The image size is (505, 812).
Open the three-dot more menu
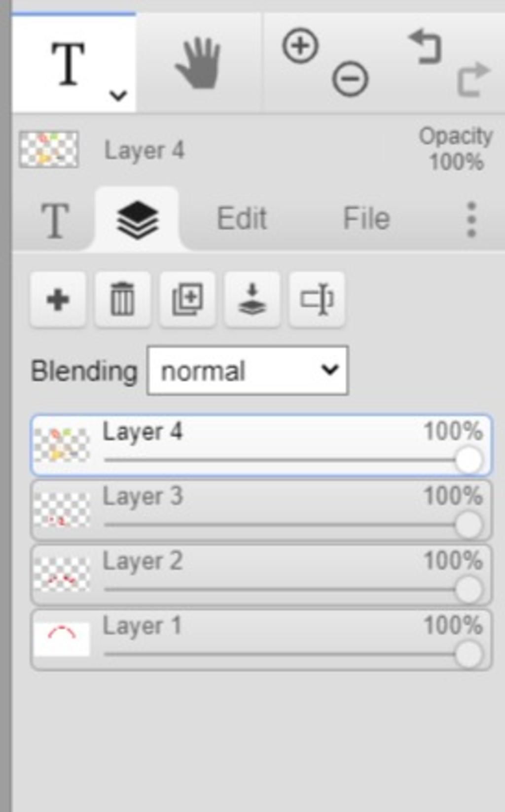pyautogui.click(x=471, y=219)
